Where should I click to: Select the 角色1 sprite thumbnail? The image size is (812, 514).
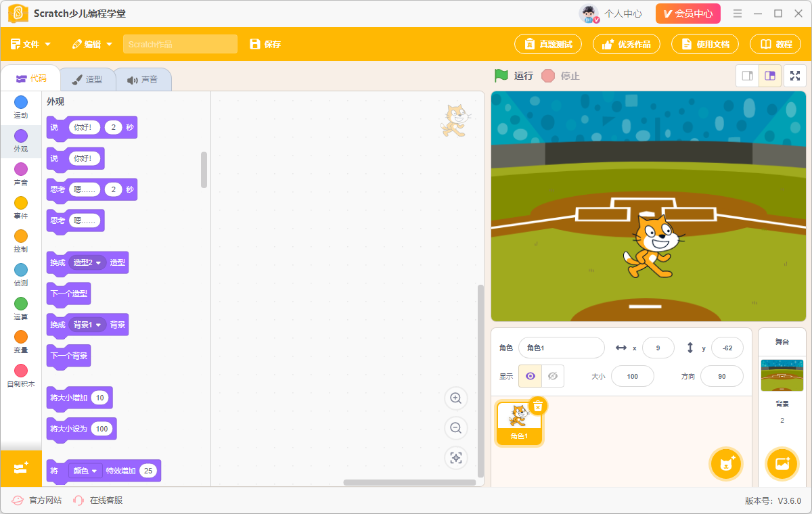pyautogui.click(x=519, y=423)
